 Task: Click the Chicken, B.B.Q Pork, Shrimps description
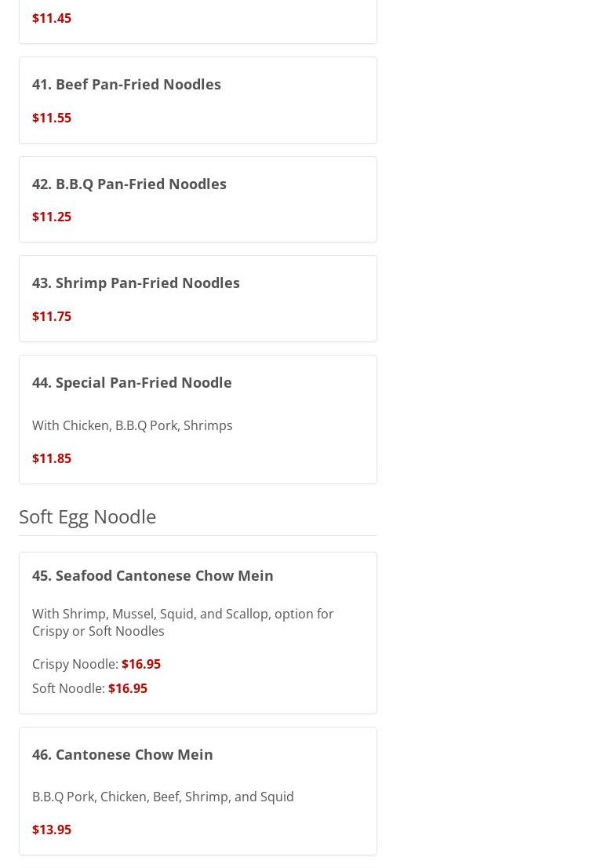[133, 425]
